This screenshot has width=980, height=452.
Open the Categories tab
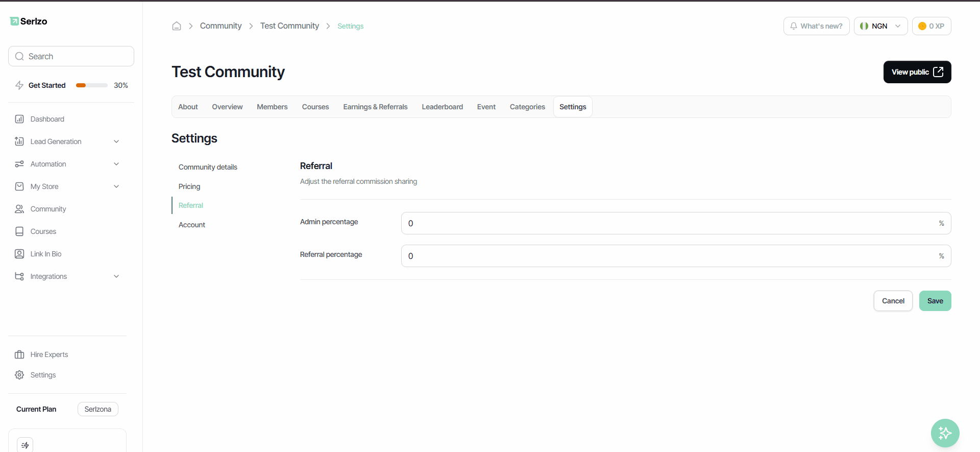[527, 107]
